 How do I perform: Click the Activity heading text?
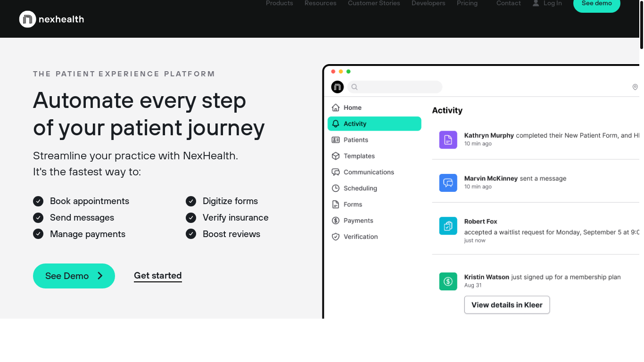pos(447,110)
